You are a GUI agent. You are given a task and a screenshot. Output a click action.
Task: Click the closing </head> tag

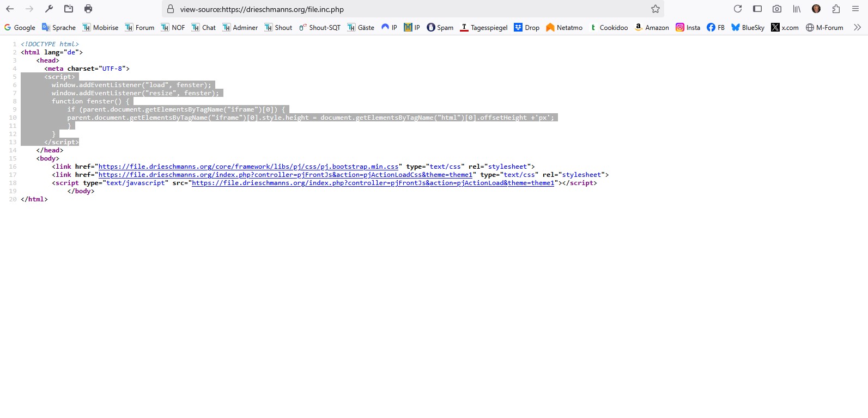[x=50, y=150]
